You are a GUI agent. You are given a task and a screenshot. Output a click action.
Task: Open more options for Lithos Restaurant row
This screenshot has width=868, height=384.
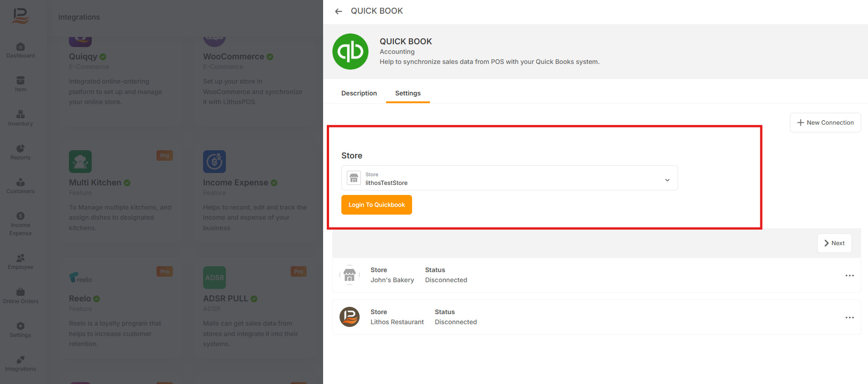[x=849, y=317]
